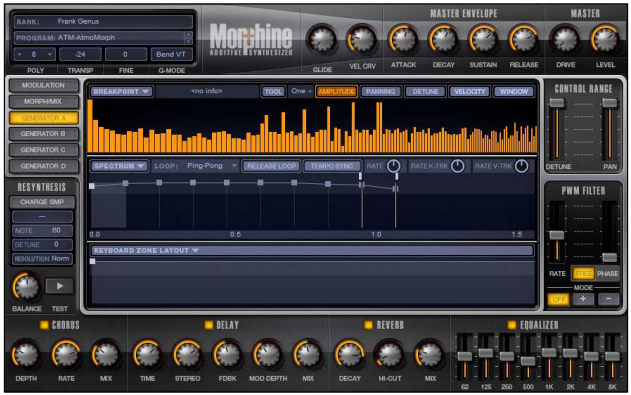The width and height of the screenshot is (631, 395).
Task: Select Generator C
Action: click(x=43, y=150)
